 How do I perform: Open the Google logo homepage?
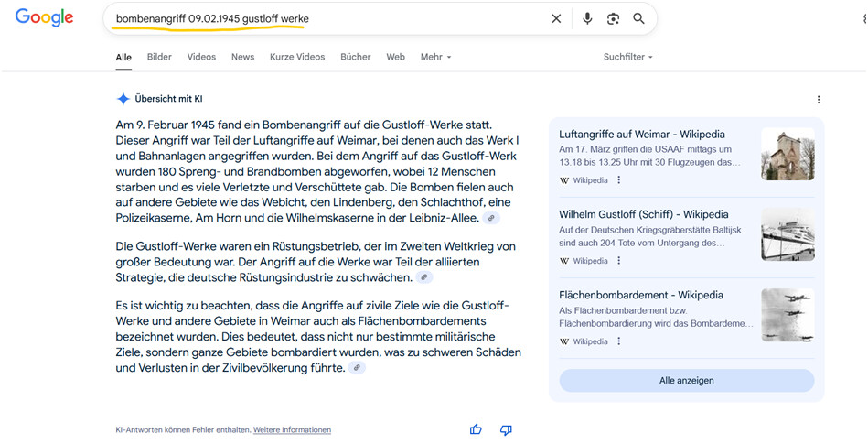[x=44, y=17]
